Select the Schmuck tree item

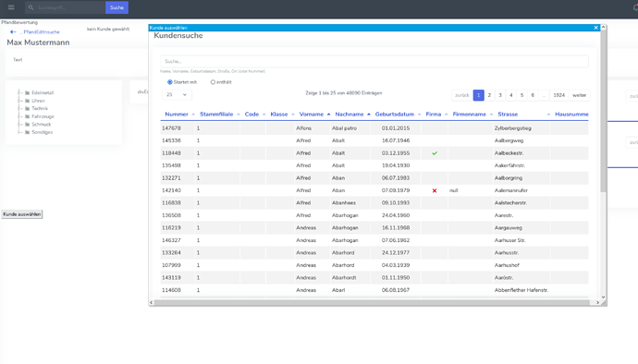[42, 125]
